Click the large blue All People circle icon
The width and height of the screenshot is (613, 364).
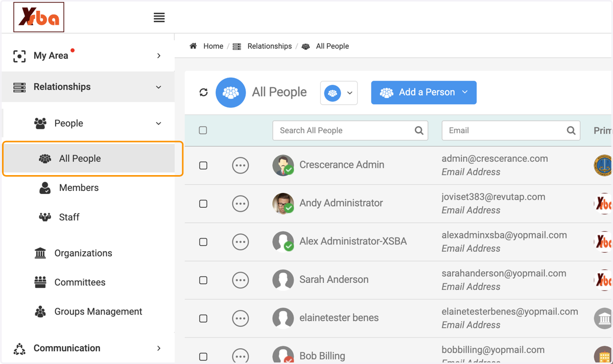click(231, 92)
